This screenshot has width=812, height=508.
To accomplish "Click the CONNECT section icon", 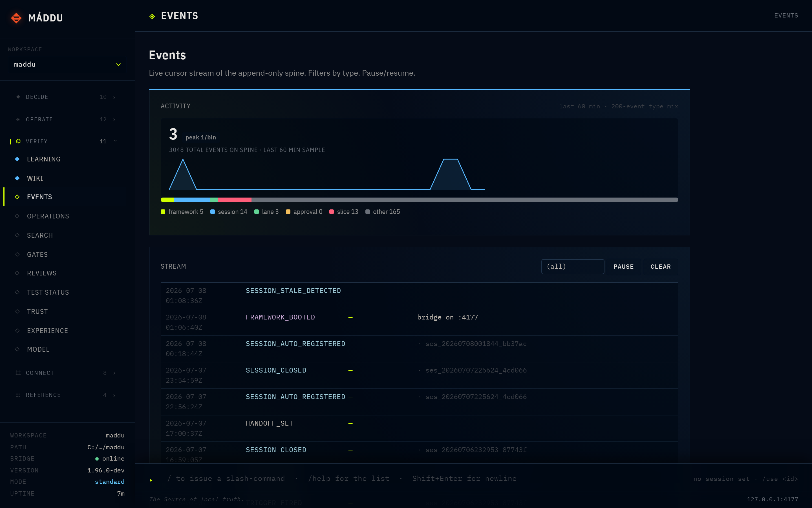I will tap(18, 373).
